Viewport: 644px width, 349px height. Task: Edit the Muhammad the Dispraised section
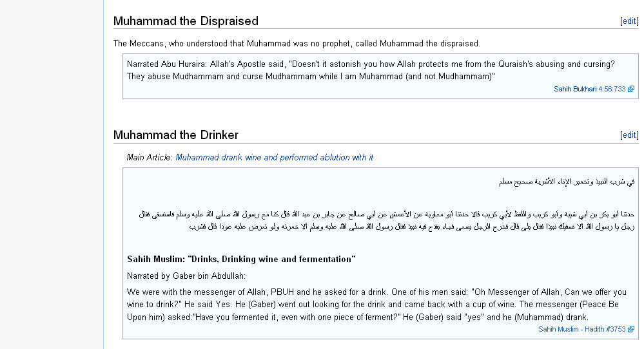(629, 21)
